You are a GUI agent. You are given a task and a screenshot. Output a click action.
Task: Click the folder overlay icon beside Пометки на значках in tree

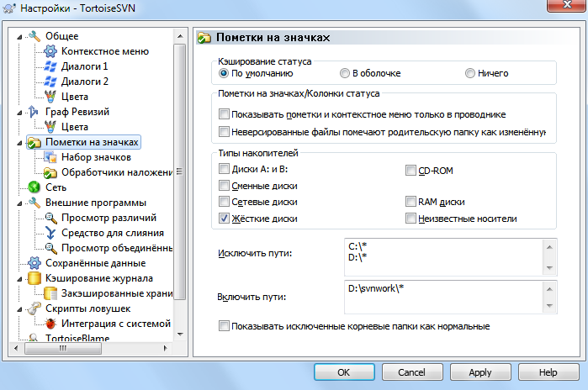[34, 142]
